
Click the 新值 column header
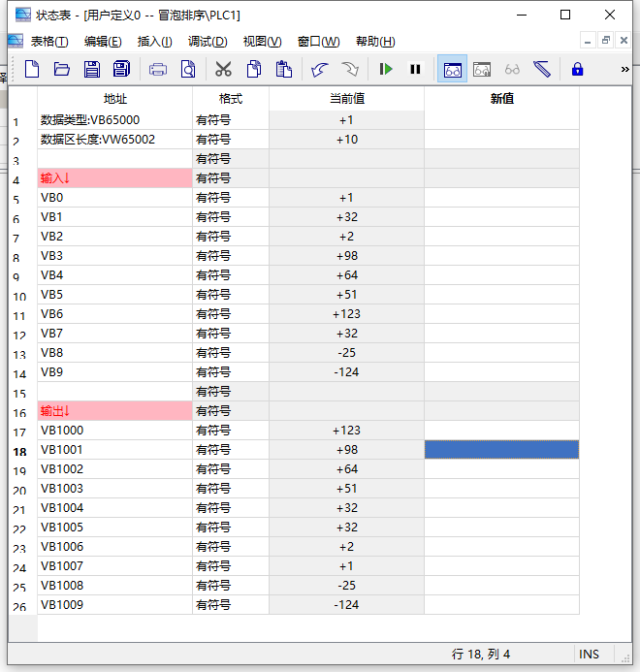[x=502, y=99]
